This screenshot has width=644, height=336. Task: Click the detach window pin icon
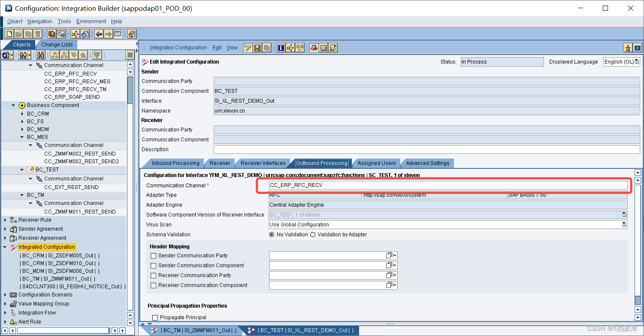(628, 48)
